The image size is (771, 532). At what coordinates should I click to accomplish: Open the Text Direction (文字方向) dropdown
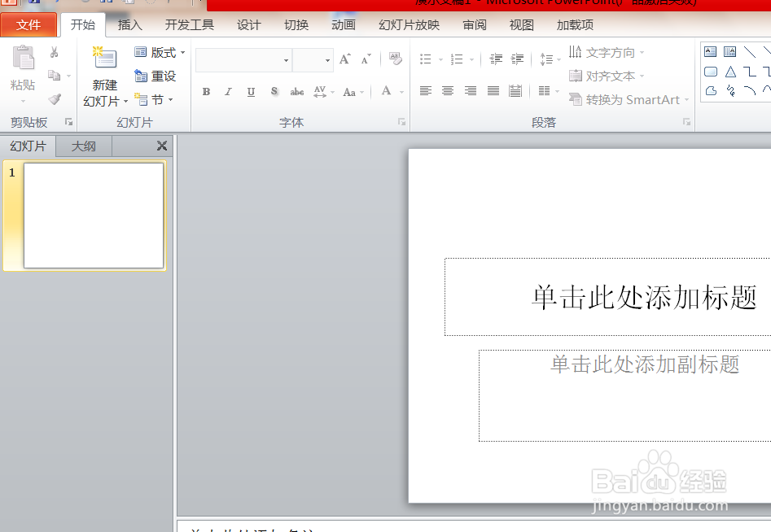(x=607, y=52)
